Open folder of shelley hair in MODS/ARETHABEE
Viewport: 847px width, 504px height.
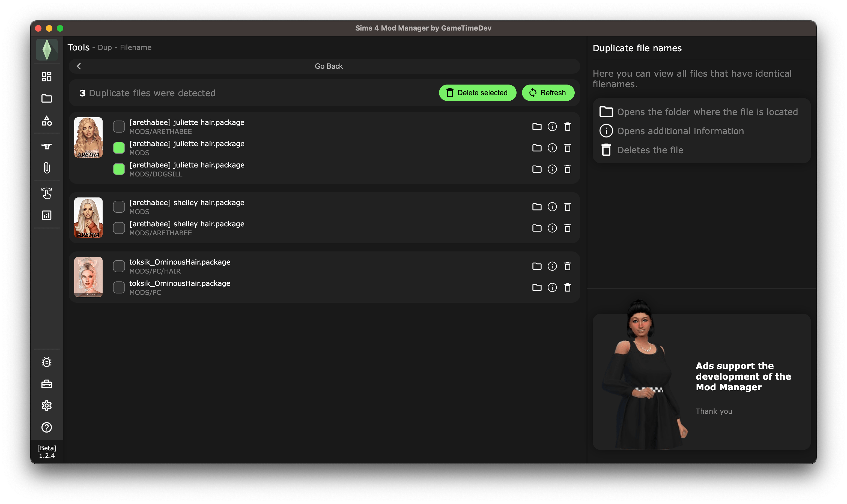click(537, 228)
